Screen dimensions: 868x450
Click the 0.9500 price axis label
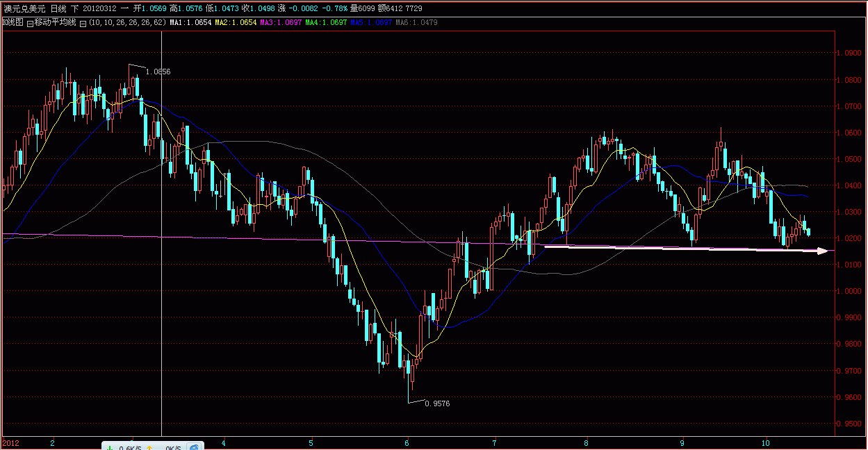(x=849, y=424)
